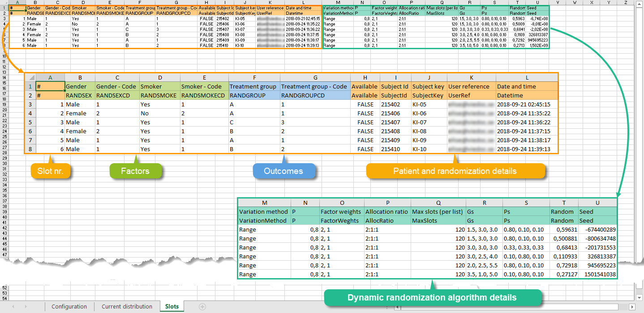644x313 pixels.
Task: Open the Configuration sheet tab
Action: point(69,307)
